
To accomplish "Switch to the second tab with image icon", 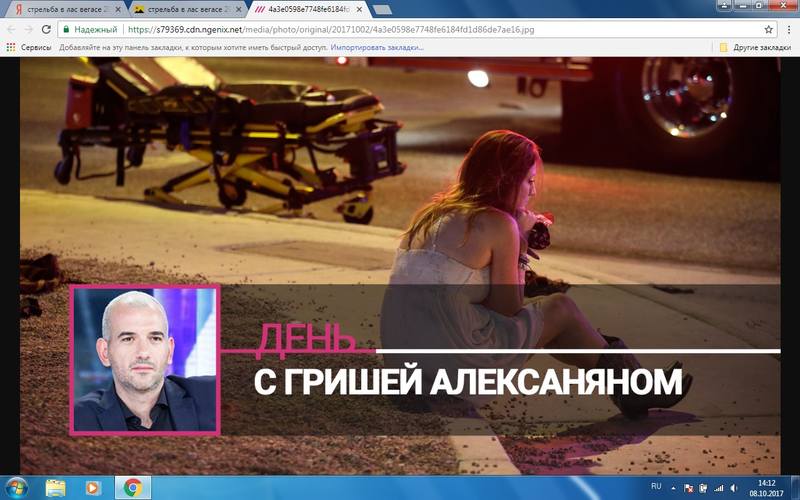I will [x=186, y=10].
